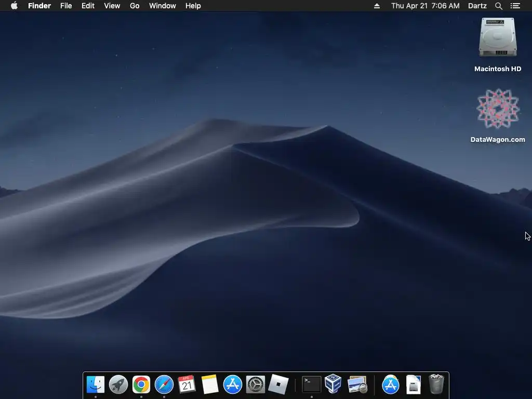The width and height of the screenshot is (532, 399).
Task: Open Finder from the Dock
Action: tap(96, 384)
